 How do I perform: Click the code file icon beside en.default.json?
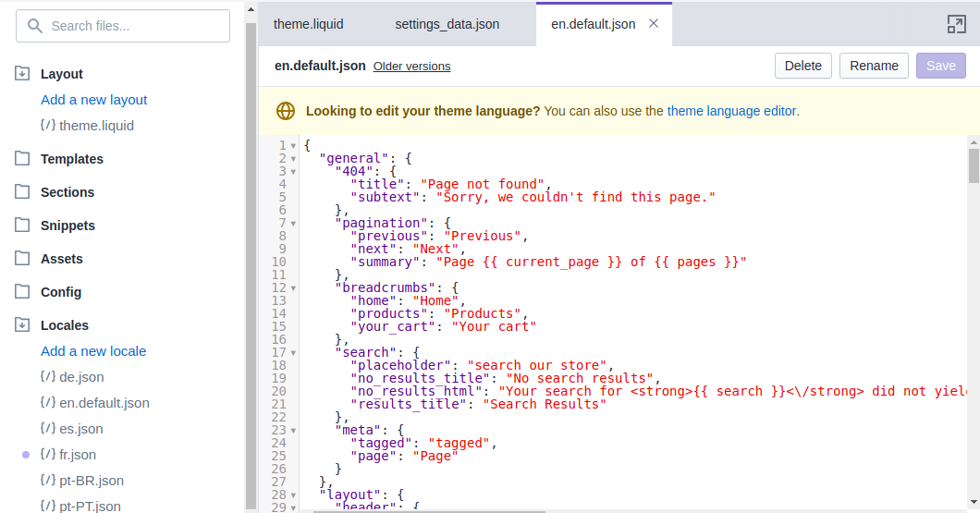(x=48, y=402)
